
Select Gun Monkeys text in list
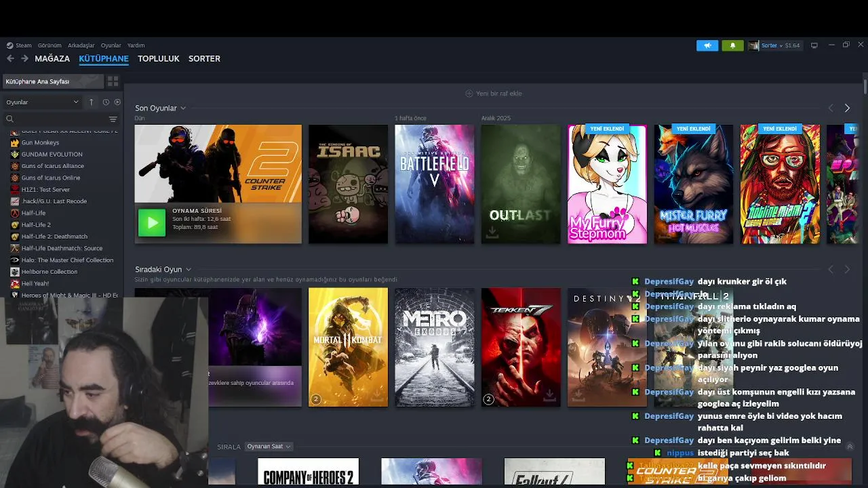[40, 142]
